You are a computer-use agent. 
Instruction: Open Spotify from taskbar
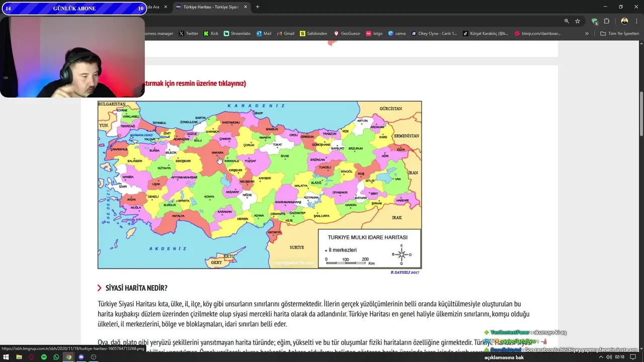(44, 357)
